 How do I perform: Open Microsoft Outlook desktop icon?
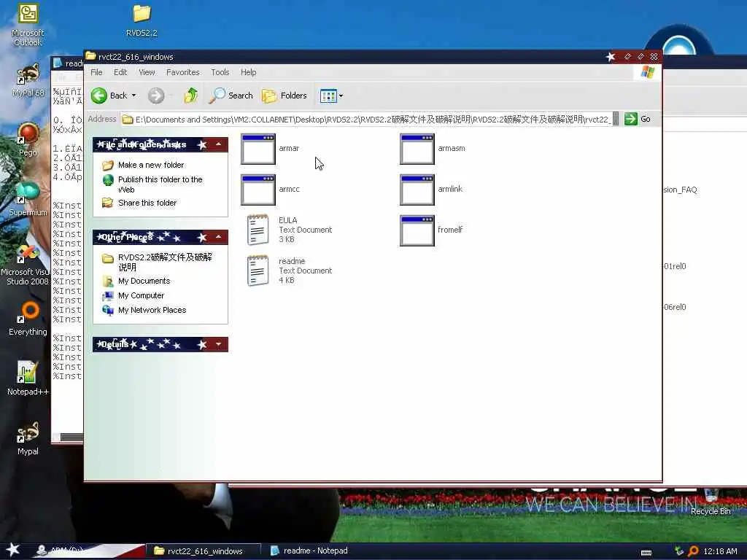pyautogui.click(x=28, y=25)
